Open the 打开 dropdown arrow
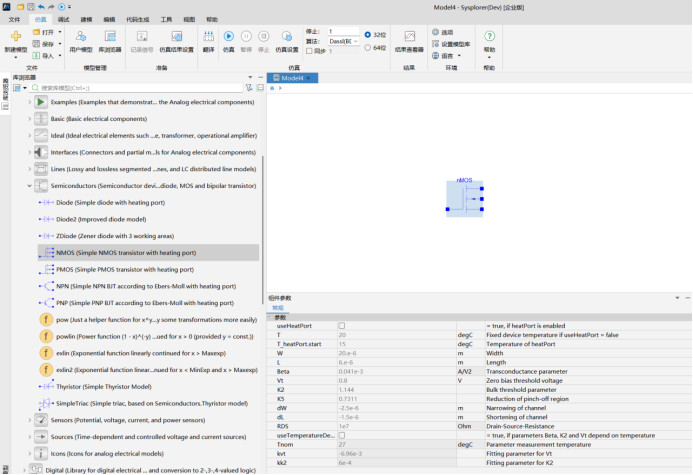693x475 pixels. click(x=60, y=32)
